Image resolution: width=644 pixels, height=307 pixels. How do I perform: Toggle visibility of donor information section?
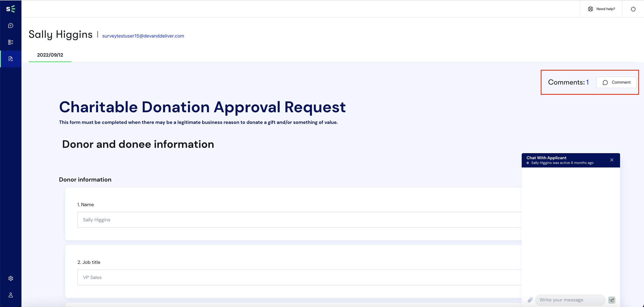pyautogui.click(x=85, y=179)
